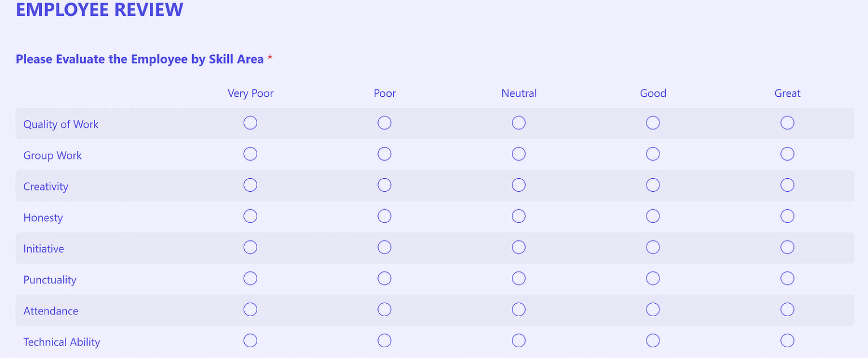Rate Punctuality as Great
The width and height of the screenshot is (868, 358).
(787, 278)
